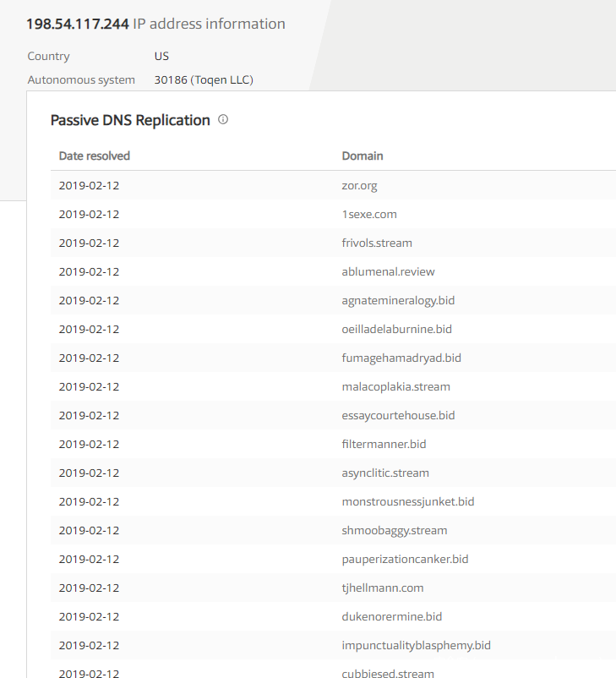Open malacoplakia.stream domain
The width and height of the screenshot is (616, 678).
pyautogui.click(x=395, y=386)
